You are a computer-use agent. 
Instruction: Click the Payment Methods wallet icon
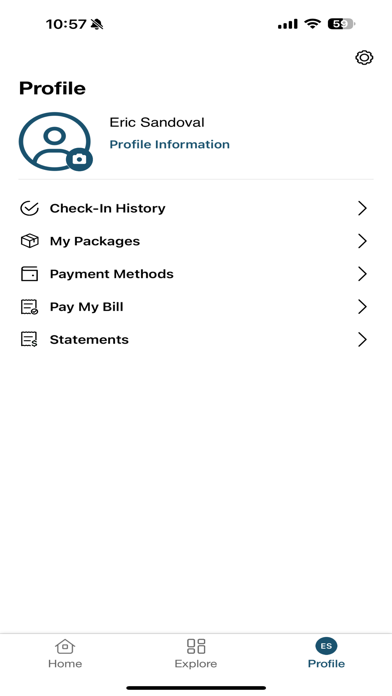[30, 274]
